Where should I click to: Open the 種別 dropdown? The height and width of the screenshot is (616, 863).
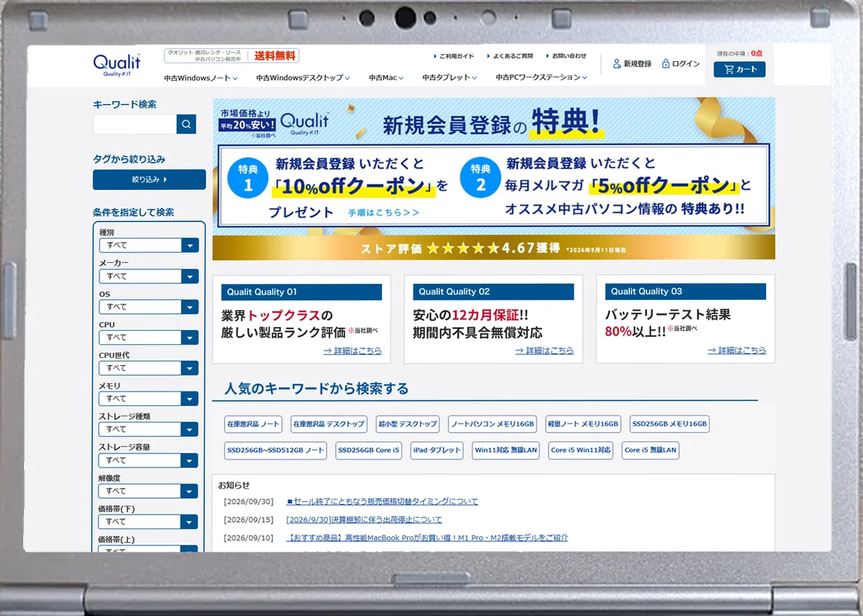click(149, 245)
